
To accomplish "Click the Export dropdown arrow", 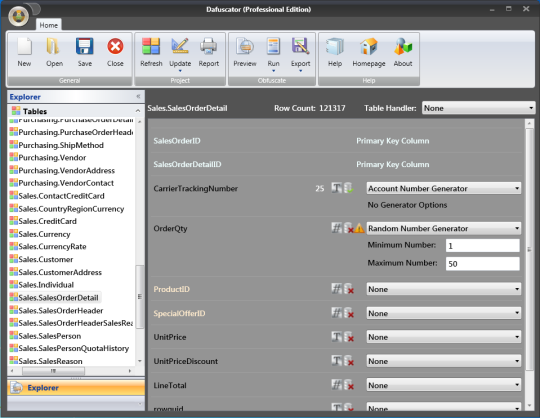I will [x=300, y=71].
